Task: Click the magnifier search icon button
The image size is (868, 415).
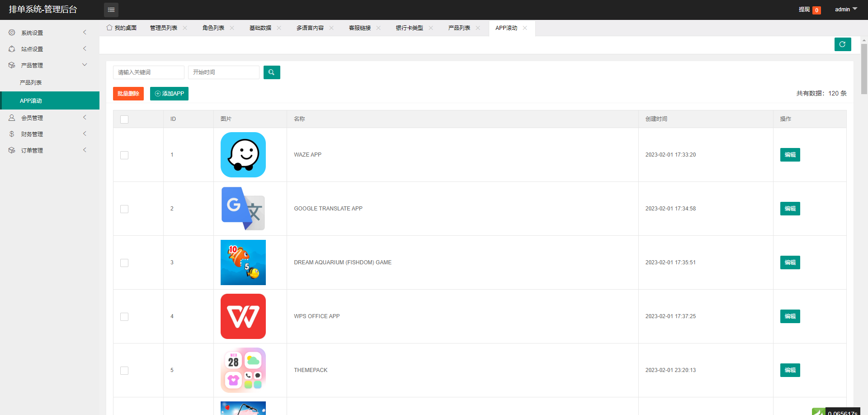Action: click(x=272, y=72)
